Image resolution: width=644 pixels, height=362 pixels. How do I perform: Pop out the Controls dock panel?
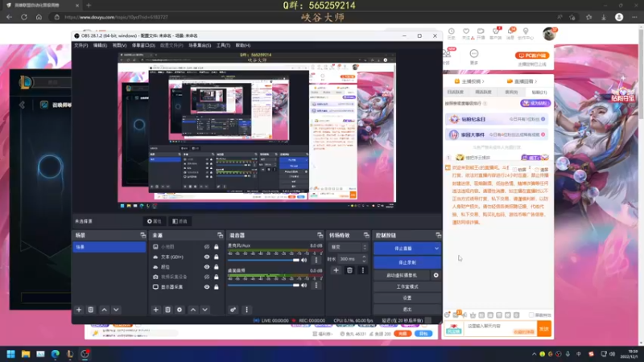438,235
